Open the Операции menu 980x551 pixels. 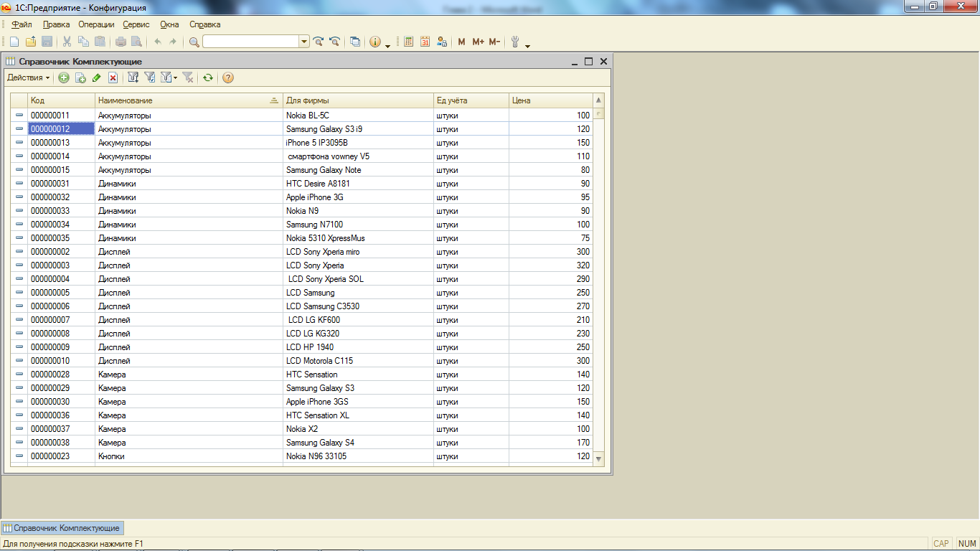click(x=96, y=24)
